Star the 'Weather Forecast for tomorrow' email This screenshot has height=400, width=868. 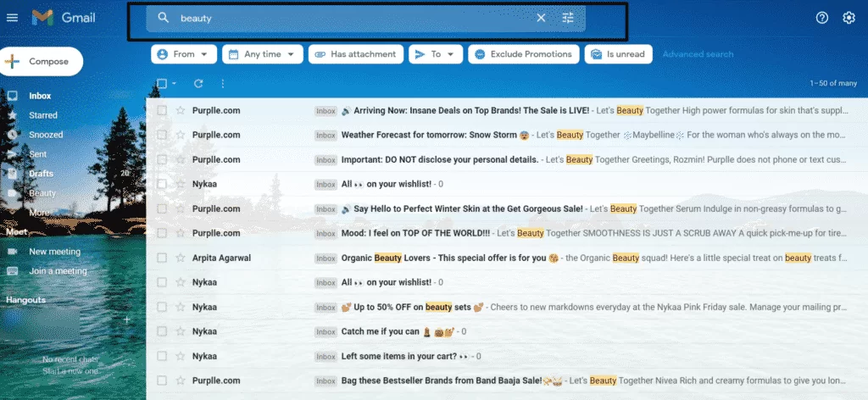(x=181, y=135)
